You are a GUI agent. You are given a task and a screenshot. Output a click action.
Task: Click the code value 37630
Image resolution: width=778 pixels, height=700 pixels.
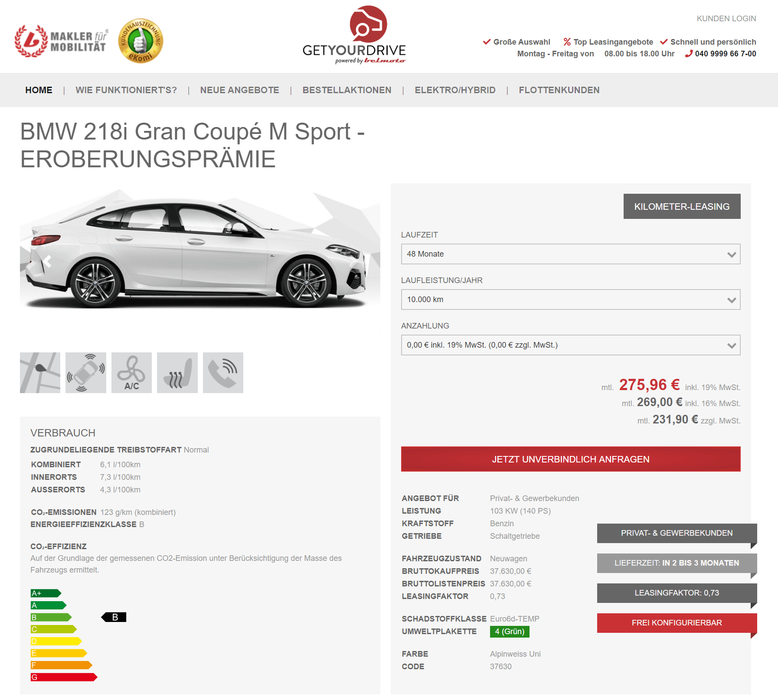tap(501, 667)
